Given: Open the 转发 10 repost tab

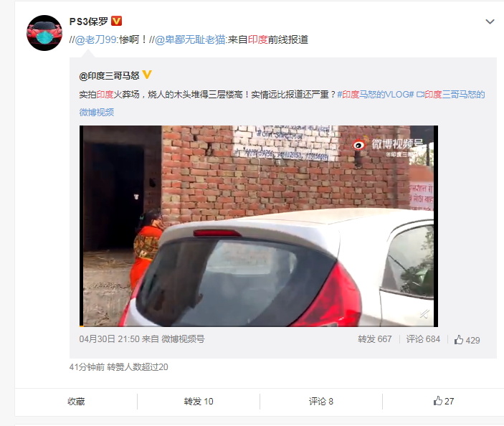Looking at the screenshot, I should pyautogui.click(x=199, y=401).
